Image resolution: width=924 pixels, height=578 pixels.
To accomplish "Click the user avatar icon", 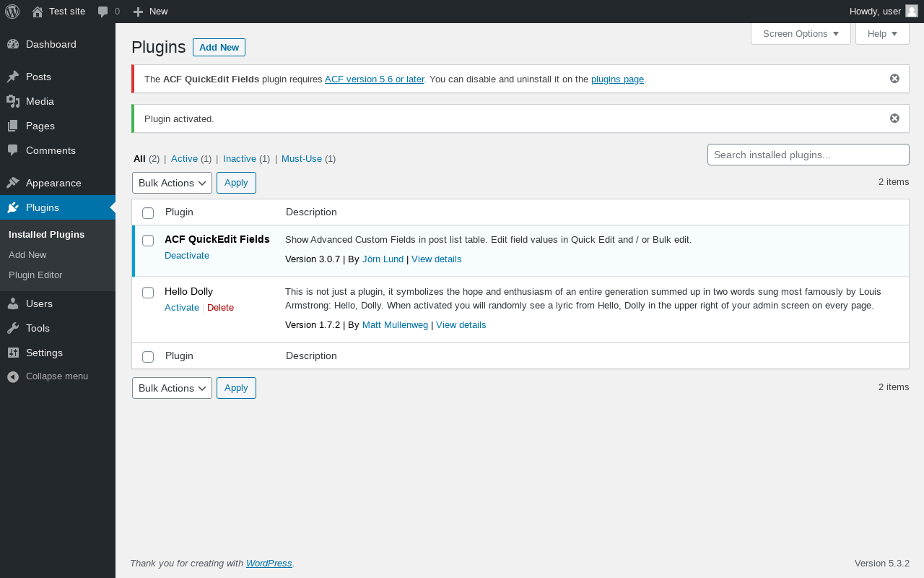I will tap(912, 11).
